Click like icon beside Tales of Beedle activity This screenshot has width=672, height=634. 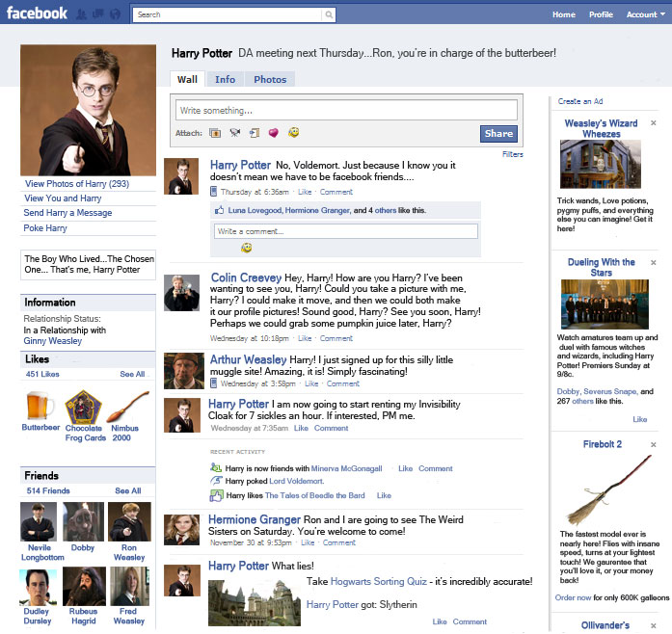coord(216,495)
